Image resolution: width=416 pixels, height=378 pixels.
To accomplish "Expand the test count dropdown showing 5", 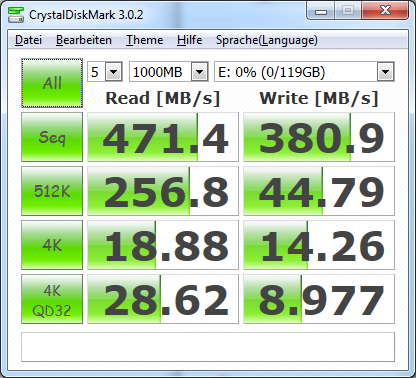I will tap(114, 72).
